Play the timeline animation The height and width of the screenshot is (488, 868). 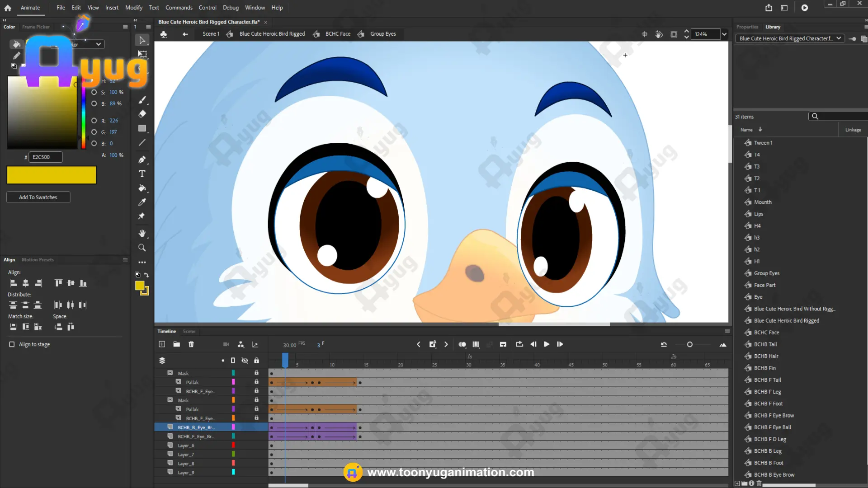tap(547, 344)
